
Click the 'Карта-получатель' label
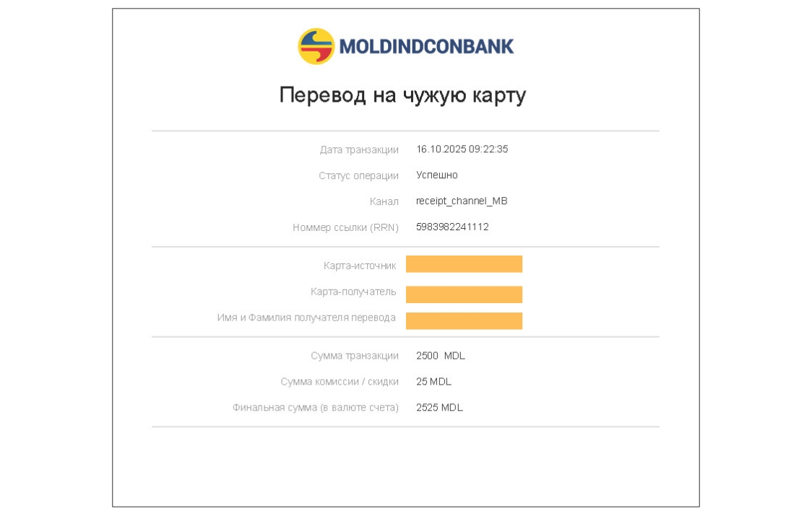[x=353, y=292]
